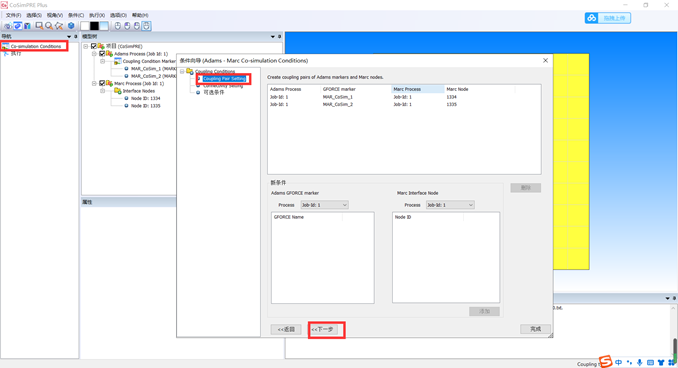Click the 删除 delete button
The width and height of the screenshot is (678, 368).
pos(525,188)
